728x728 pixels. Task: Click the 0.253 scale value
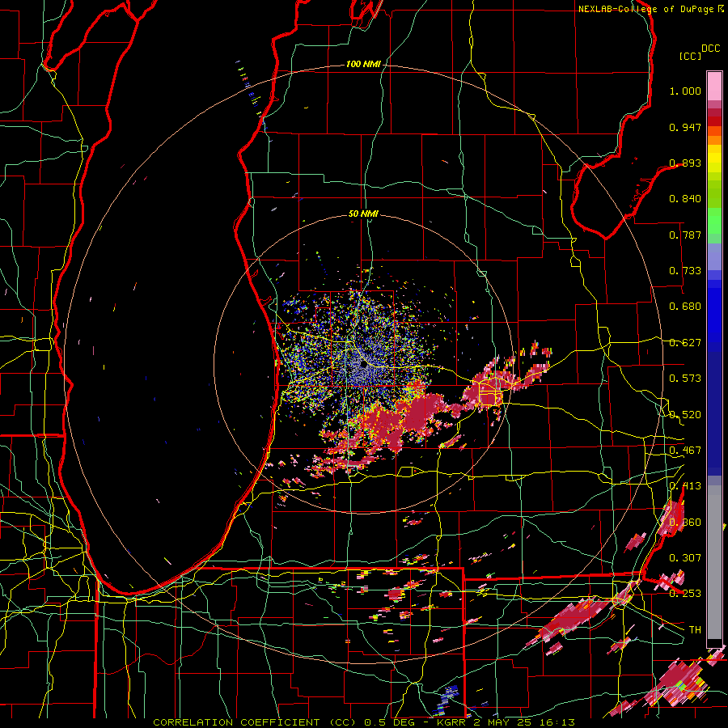point(685,594)
